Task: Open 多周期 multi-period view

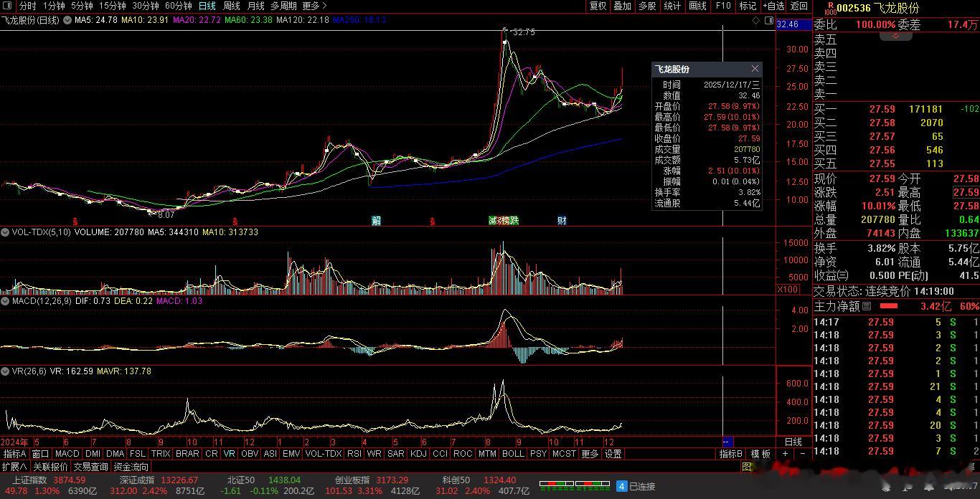Action: [283, 6]
